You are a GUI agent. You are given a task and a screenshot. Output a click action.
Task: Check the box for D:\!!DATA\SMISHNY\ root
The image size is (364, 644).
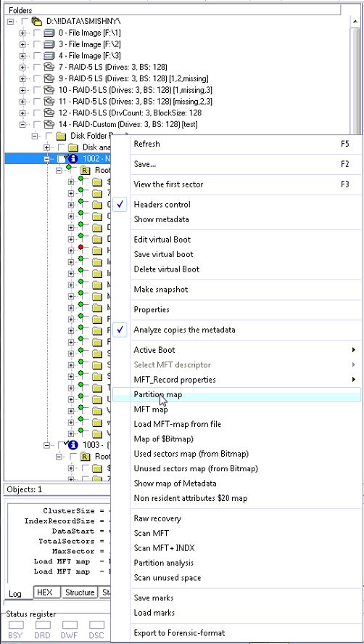25,21
